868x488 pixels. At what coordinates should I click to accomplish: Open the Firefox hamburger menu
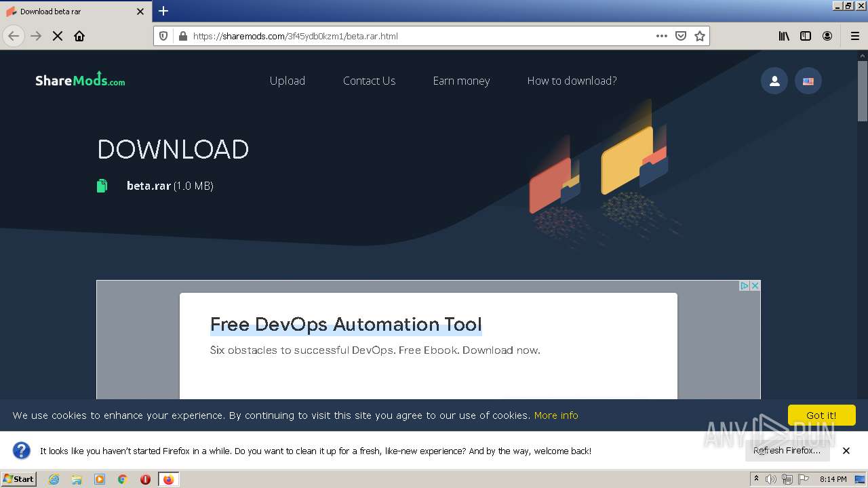(x=854, y=36)
